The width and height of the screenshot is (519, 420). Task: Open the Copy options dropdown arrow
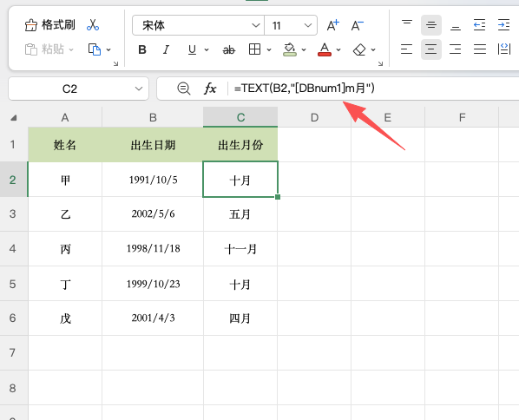pos(108,49)
